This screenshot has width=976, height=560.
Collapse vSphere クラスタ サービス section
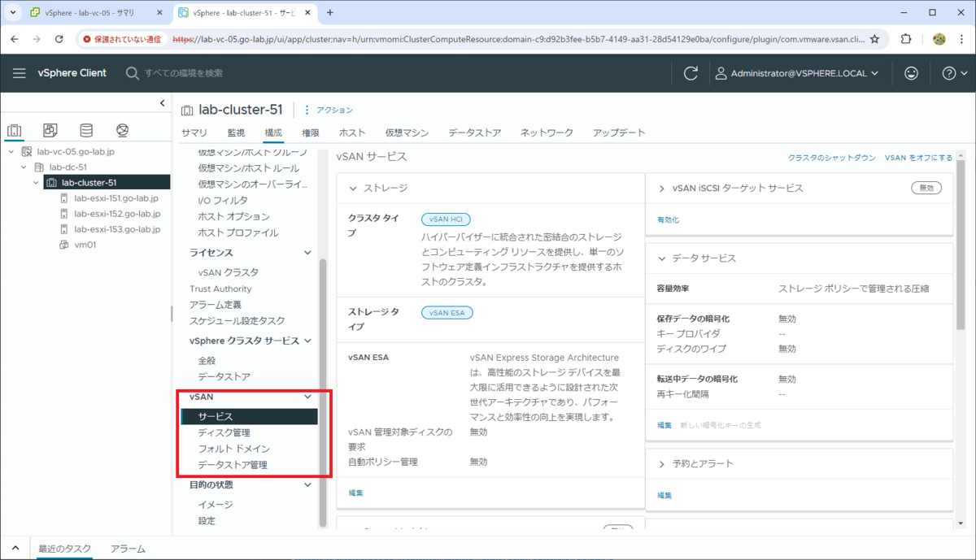(x=307, y=341)
